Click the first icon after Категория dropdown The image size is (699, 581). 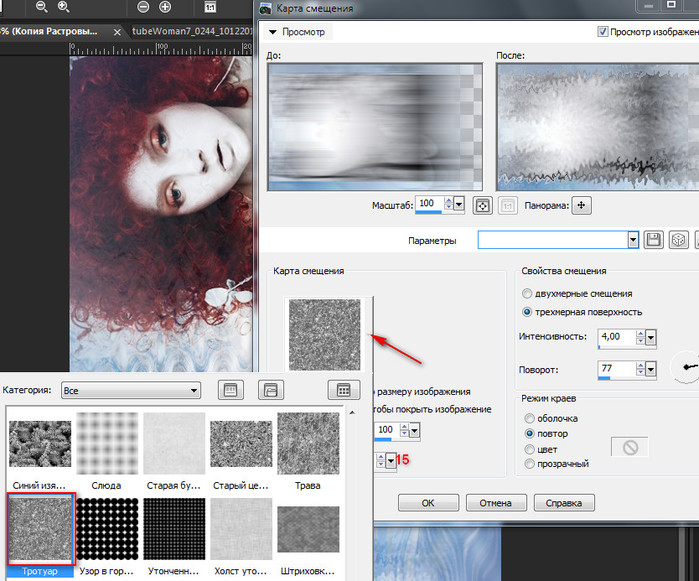click(230, 390)
